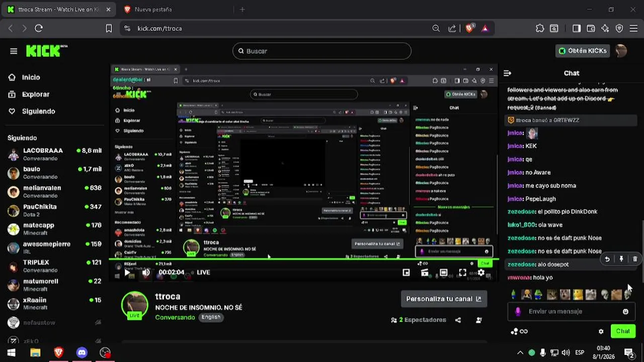Switch to the Nueva pestaña tab
The width and height of the screenshot is (644, 362).
[153, 10]
